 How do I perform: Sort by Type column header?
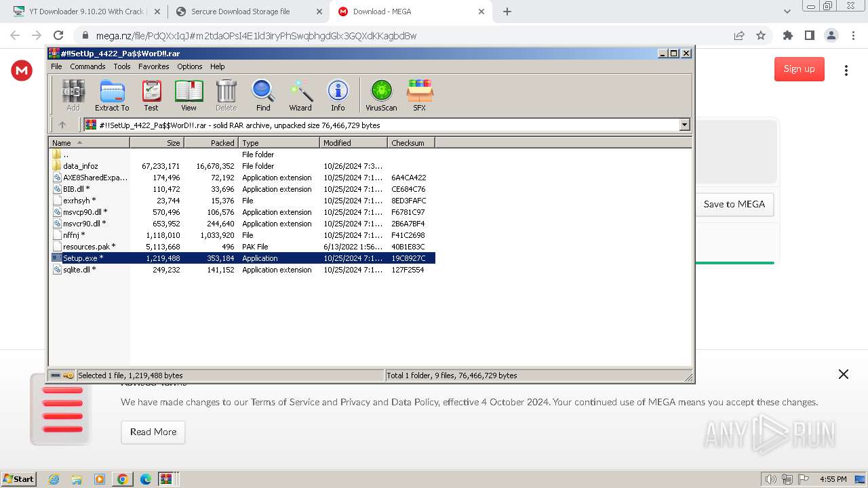tap(279, 143)
